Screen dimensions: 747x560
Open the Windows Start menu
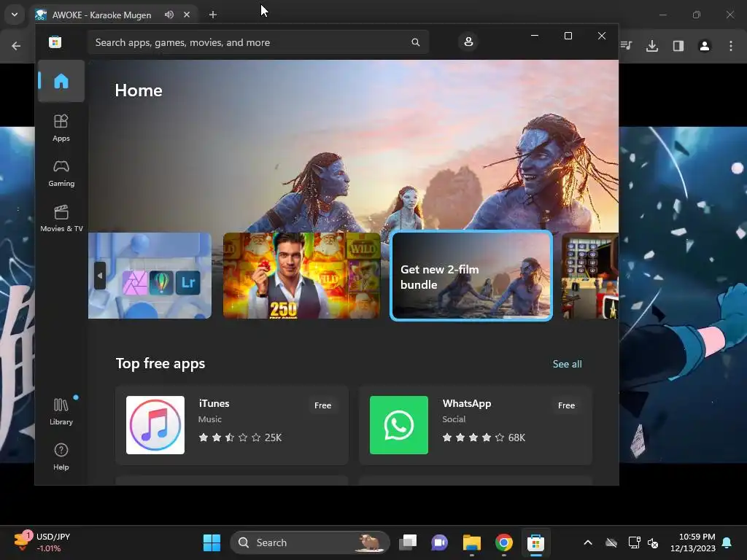(x=212, y=542)
